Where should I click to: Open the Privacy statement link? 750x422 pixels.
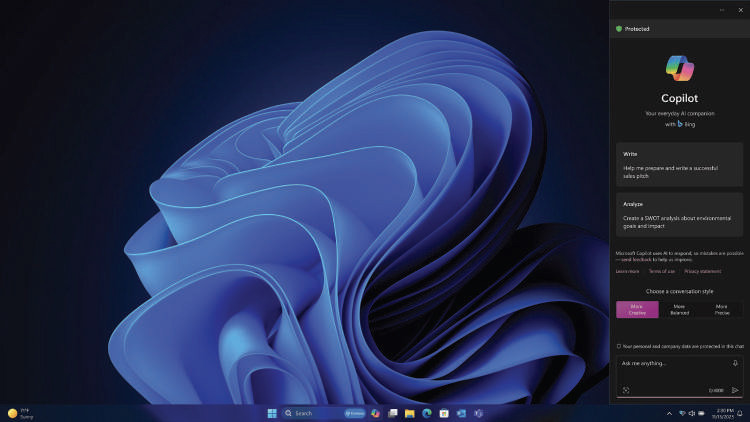702,271
